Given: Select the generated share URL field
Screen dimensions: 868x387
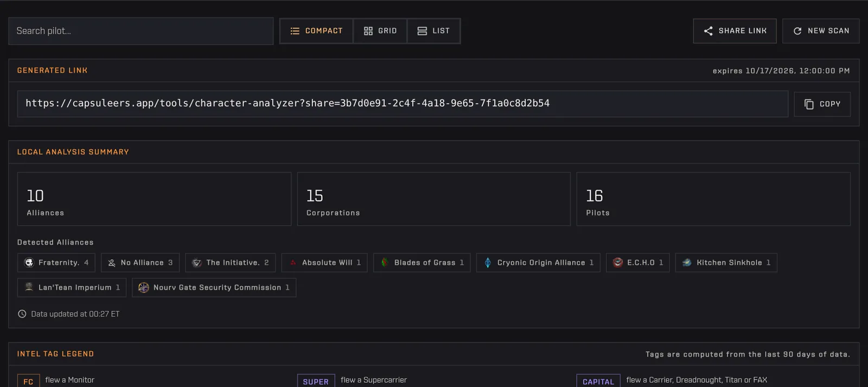Looking at the screenshot, I should pos(403,104).
